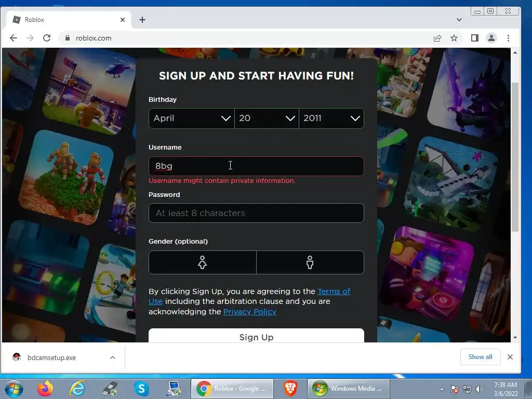Open the volume speaker tray icon
Image resolution: width=532 pixels, height=399 pixels.
pos(480,389)
